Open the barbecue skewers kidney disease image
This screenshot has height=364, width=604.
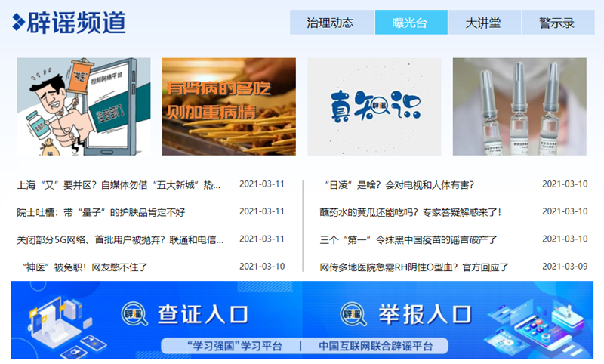click(229, 106)
